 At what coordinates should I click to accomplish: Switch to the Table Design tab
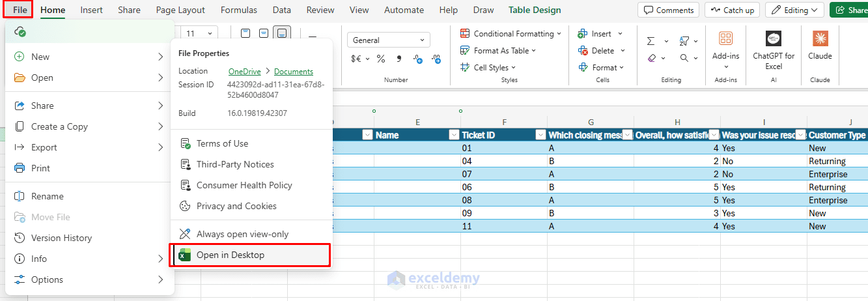click(x=535, y=10)
